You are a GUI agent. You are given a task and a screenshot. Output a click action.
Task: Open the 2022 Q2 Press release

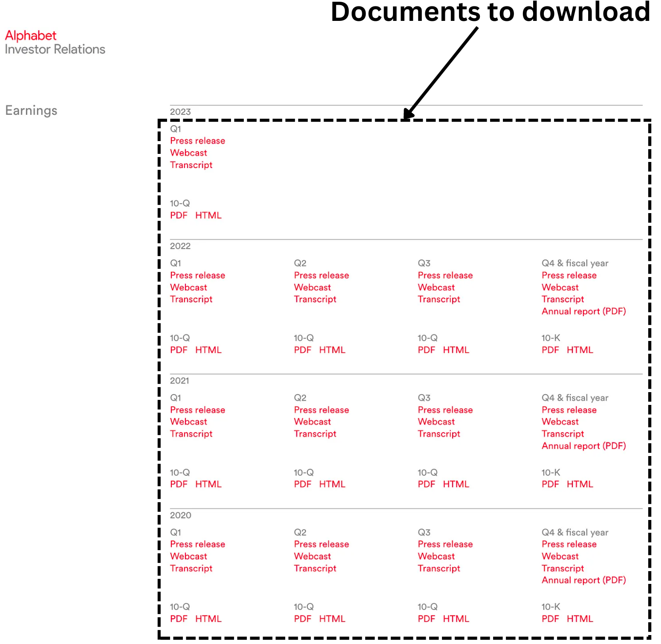pos(321,275)
